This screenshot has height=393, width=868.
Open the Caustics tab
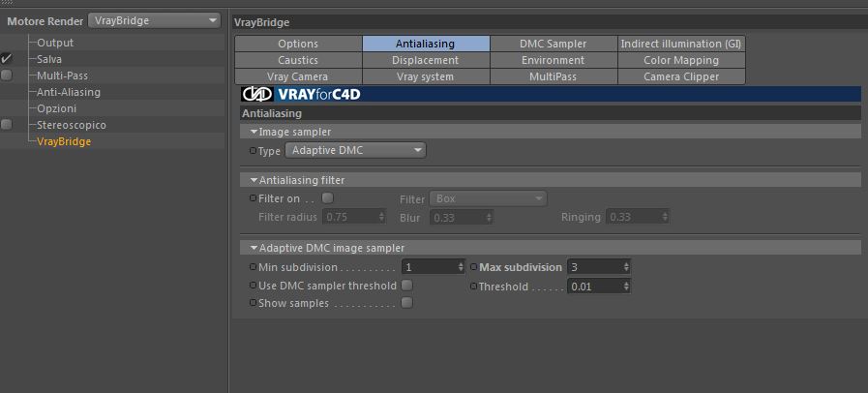[x=298, y=60]
